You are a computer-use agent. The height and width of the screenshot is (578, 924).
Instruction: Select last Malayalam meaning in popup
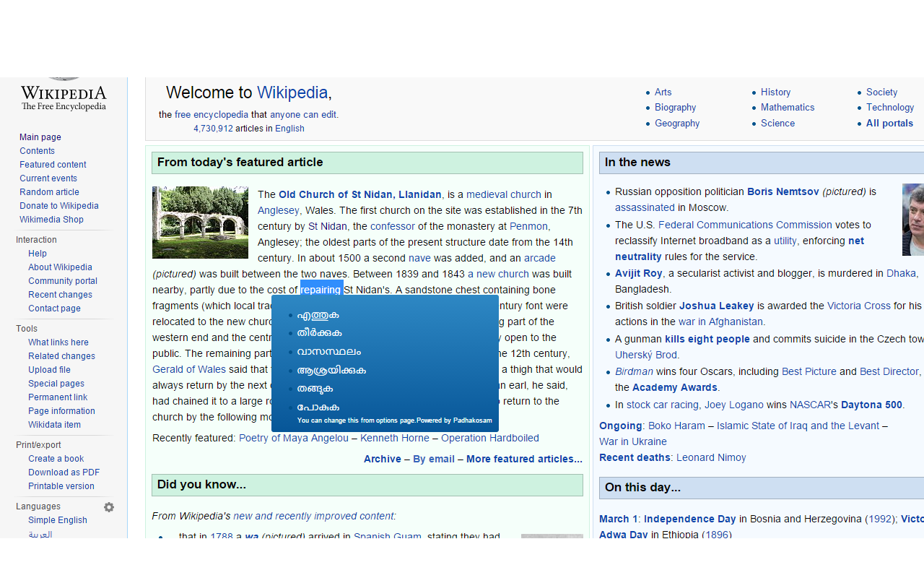(318, 407)
